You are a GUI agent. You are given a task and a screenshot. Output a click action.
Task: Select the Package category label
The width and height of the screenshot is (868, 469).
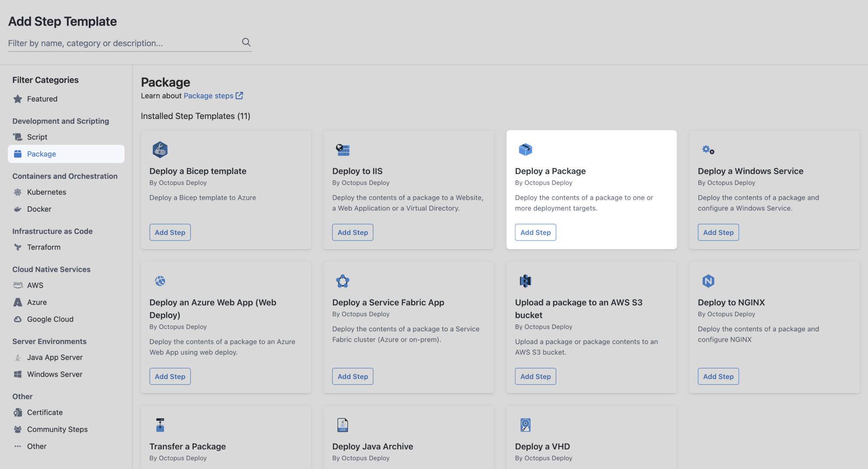point(42,154)
